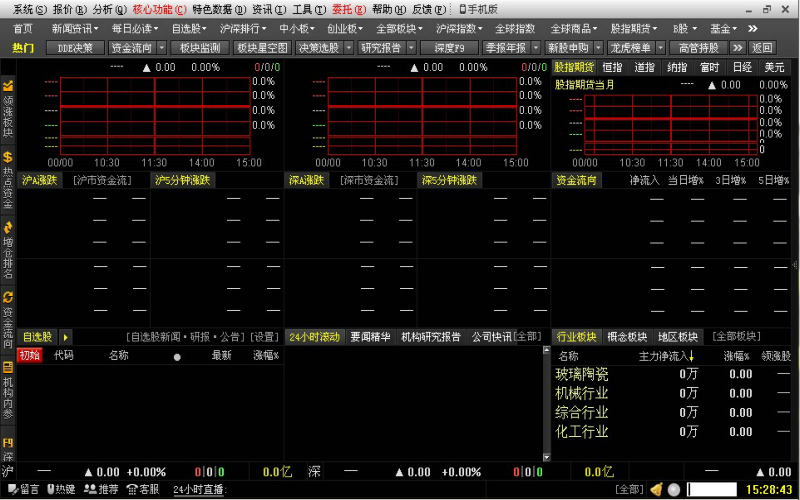This screenshot has height=500, width=800.
Task: Open the 系统(S) menu
Action: tap(29, 9)
